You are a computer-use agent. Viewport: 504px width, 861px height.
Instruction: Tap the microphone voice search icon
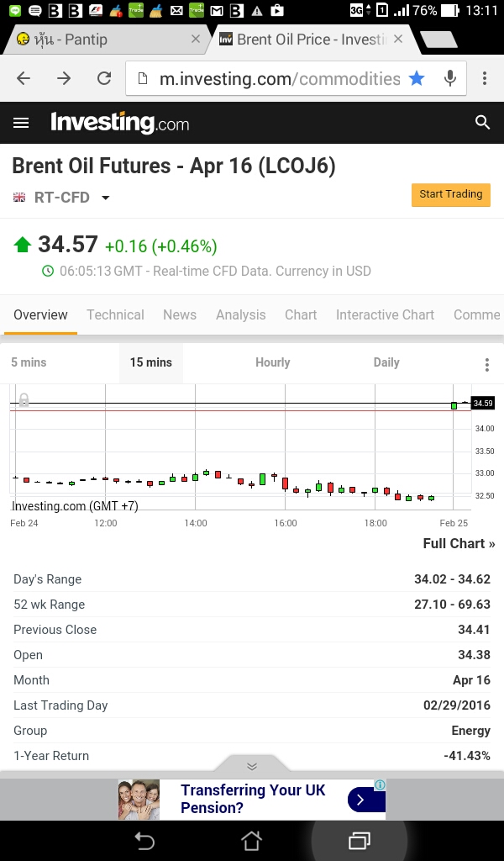pos(450,78)
